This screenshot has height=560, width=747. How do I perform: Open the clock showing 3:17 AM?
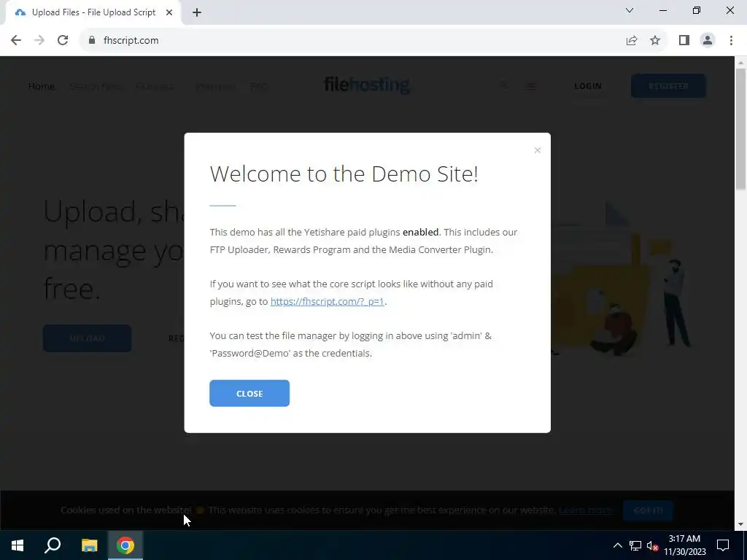[x=684, y=545]
